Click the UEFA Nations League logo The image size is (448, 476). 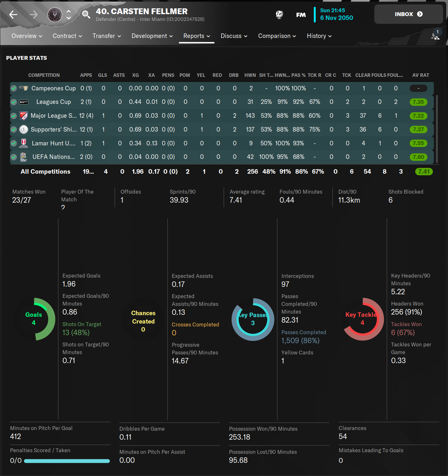click(23, 157)
